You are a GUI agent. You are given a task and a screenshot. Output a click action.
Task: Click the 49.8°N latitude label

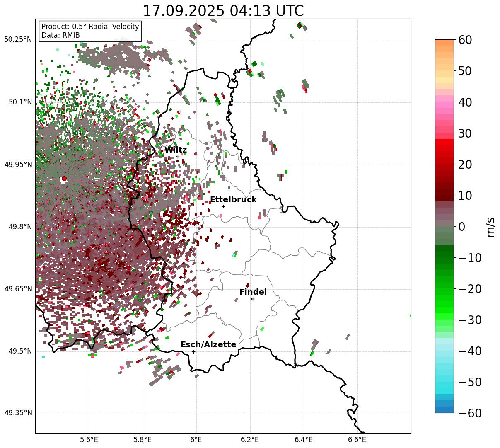tap(20, 227)
